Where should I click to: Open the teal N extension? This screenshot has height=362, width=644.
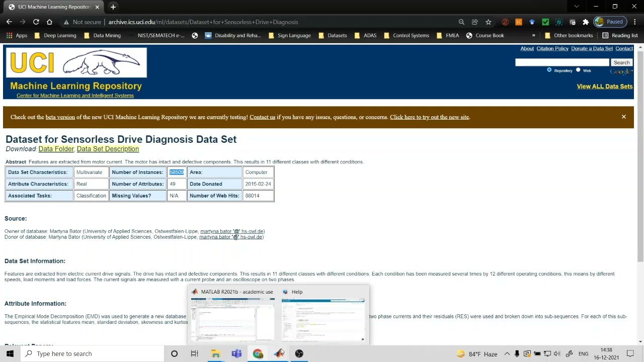click(x=558, y=22)
